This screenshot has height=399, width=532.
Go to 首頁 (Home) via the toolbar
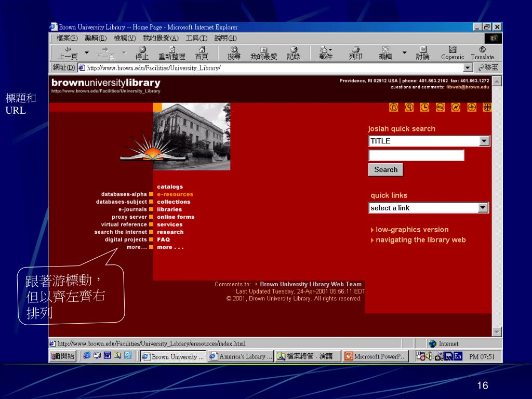(x=202, y=54)
